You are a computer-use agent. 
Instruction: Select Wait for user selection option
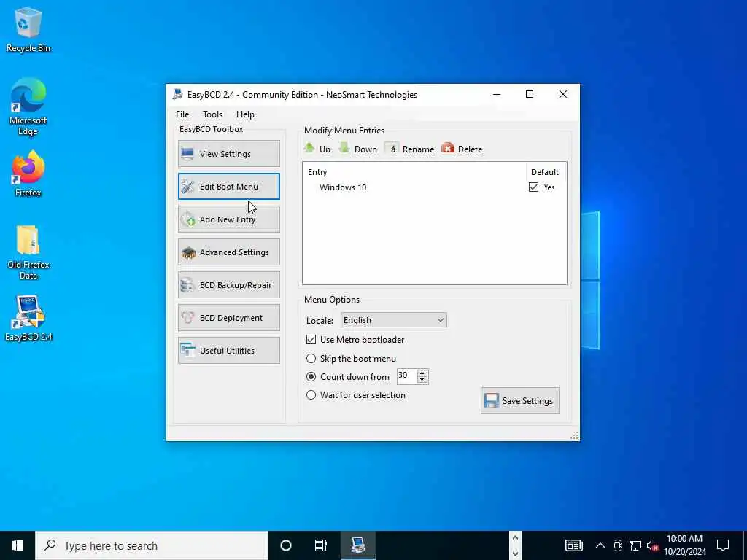coord(311,394)
